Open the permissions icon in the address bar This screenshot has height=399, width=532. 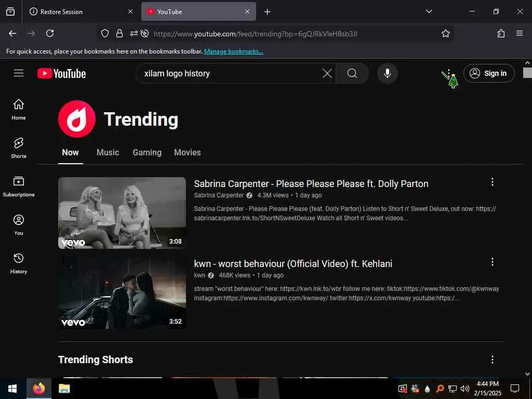pos(134,33)
